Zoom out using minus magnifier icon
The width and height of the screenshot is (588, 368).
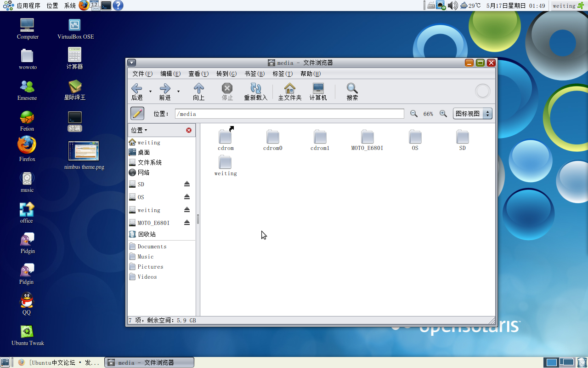(413, 114)
